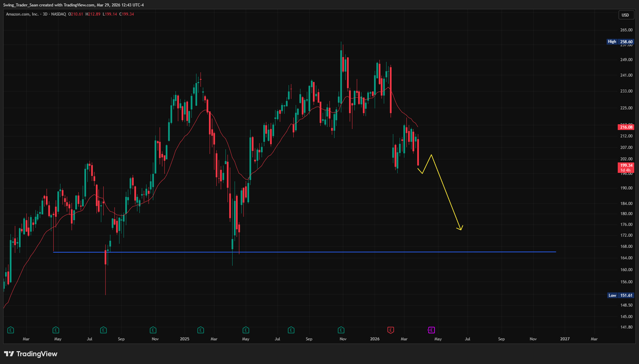Click the Amazon.com, Inc. symbol title
Screen dimensions: 639x364
tap(22, 14)
